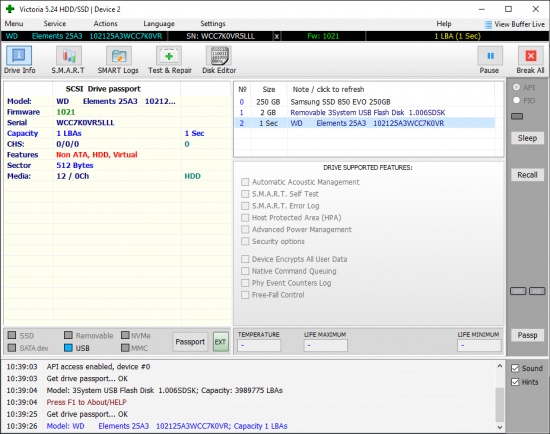The width and height of the screenshot is (550, 434).
Task: Click the Features value Non ATA, HDD, Virtual
Action: tap(97, 154)
